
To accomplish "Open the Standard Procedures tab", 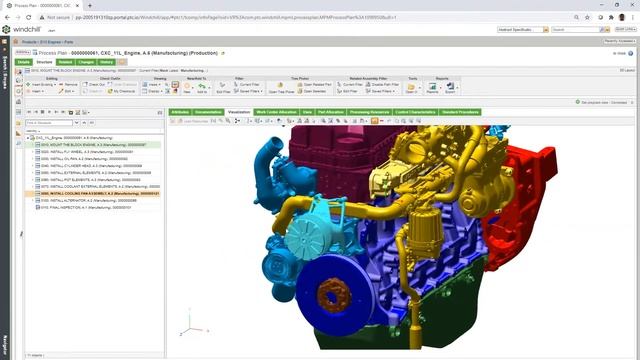I will click(x=460, y=112).
